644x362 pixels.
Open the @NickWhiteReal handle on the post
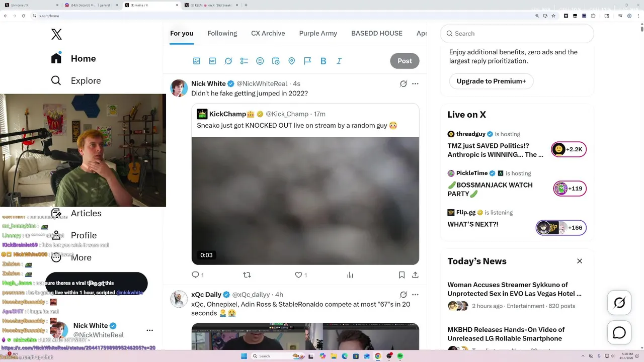262,83
